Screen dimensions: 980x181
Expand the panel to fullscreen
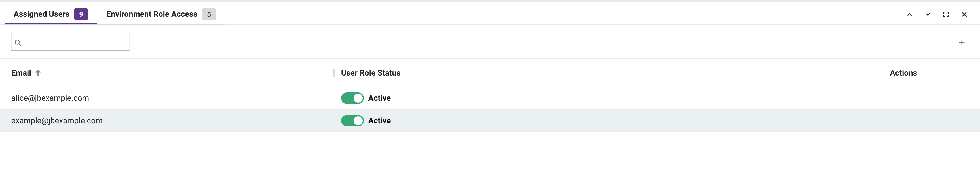[946, 14]
